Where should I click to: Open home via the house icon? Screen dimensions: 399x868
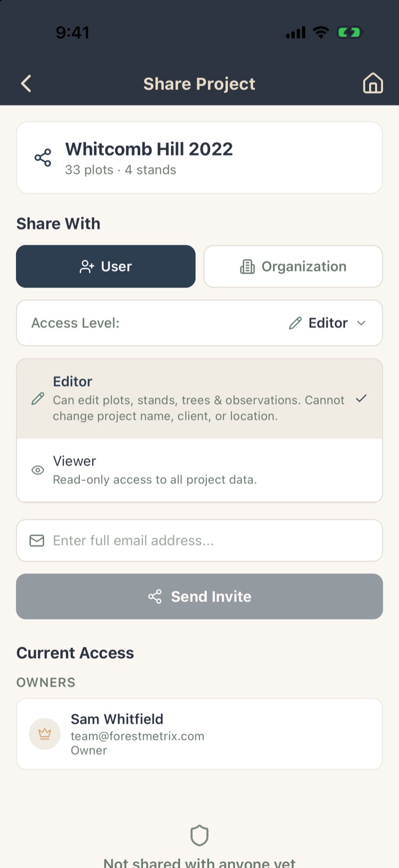click(373, 83)
